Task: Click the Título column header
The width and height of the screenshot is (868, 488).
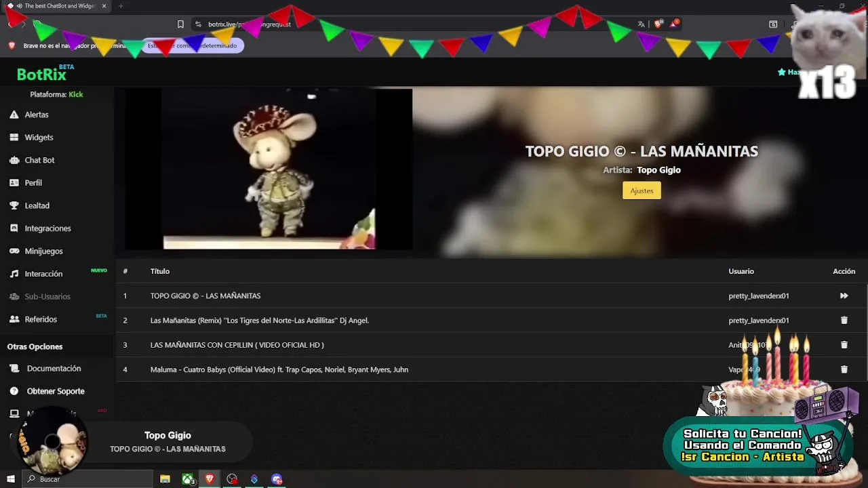Action: (160, 271)
